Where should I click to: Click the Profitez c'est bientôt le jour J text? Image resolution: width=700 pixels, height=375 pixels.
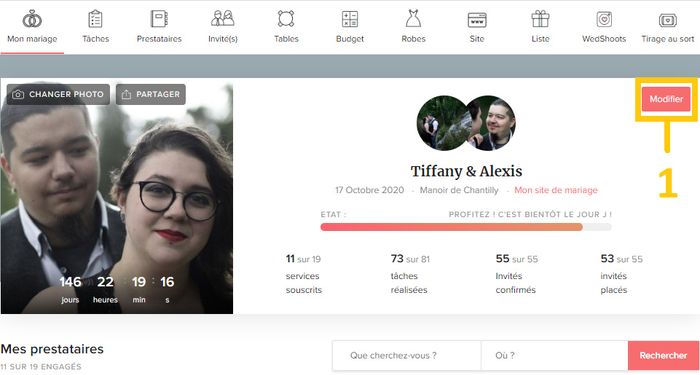[x=530, y=215]
